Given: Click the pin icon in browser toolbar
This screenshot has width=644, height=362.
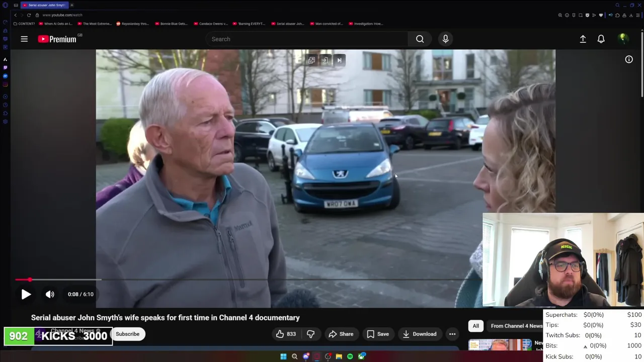Looking at the screenshot, I should [x=574, y=15].
